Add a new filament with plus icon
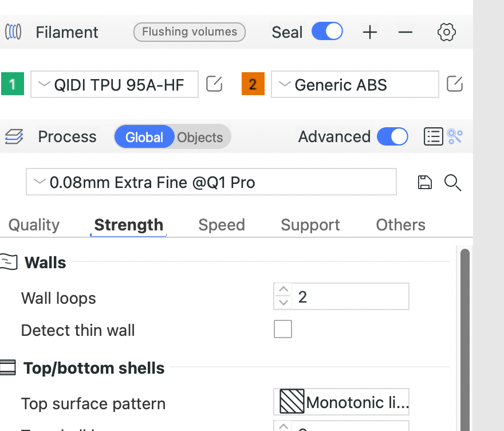 (x=370, y=32)
